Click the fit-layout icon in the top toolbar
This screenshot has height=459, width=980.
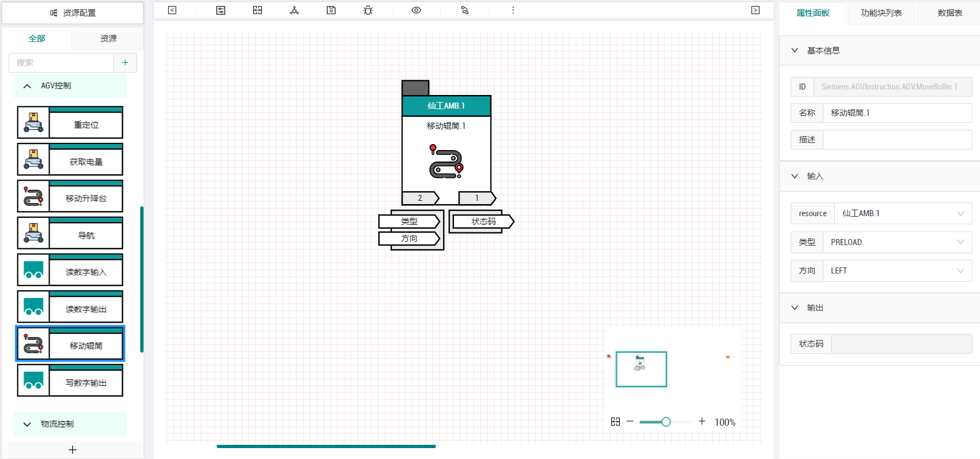pyautogui.click(x=258, y=10)
